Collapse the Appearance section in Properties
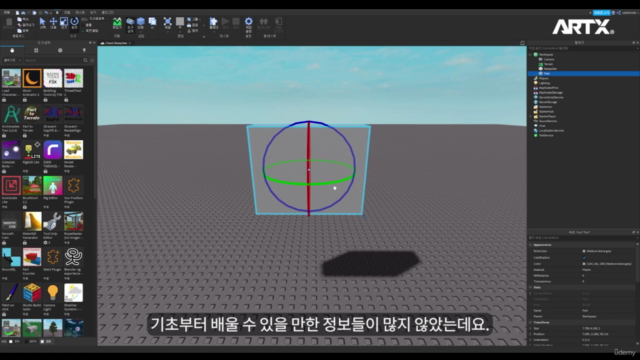The height and width of the screenshot is (360, 640). click(531, 245)
